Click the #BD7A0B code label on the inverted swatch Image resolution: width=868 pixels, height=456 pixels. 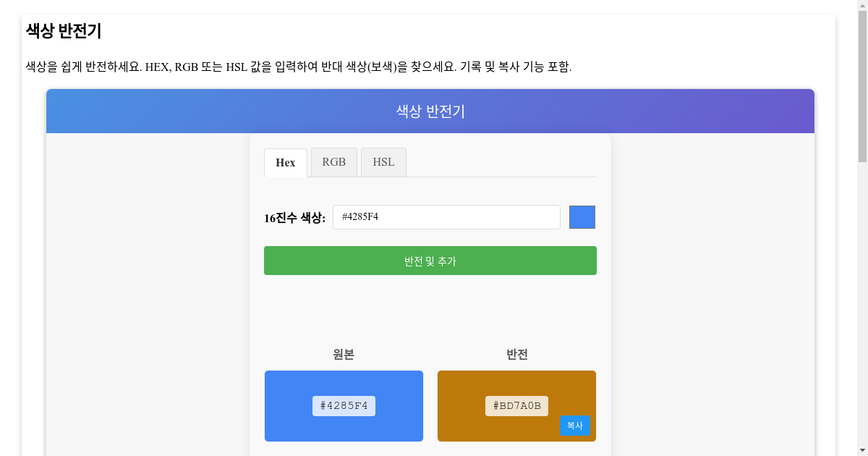[x=516, y=406]
